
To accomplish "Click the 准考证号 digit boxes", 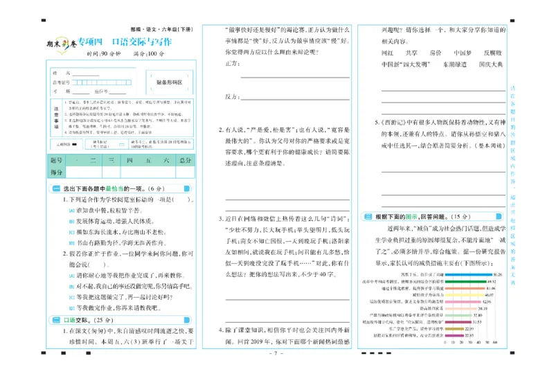I will (102, 82).
